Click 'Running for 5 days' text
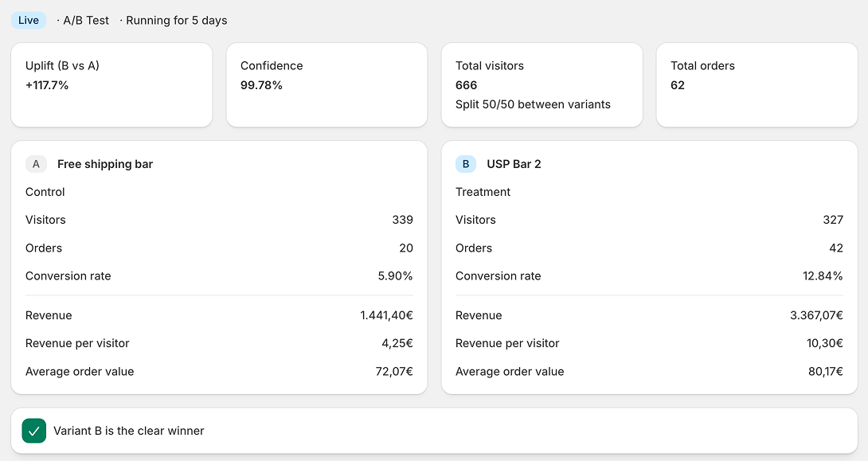Viewport: 868px width, 461px height. tap(177, 21)
